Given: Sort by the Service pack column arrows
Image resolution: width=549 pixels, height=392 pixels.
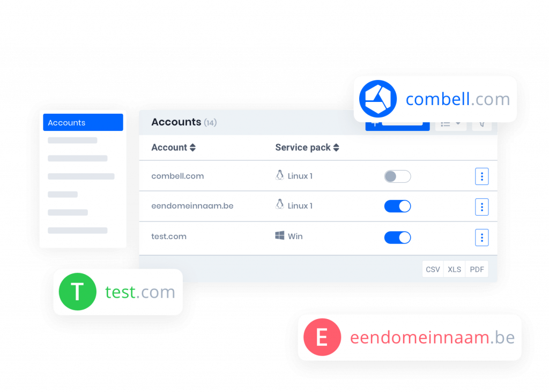Looking at the screenshot, I should point(336,147).
